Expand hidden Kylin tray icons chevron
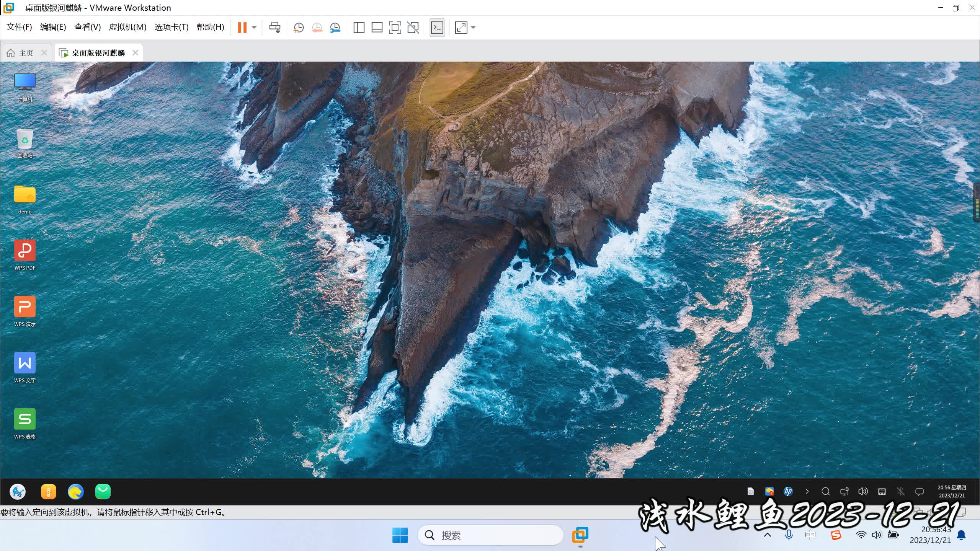This screenshot has height=551, width=980. (807, 491)
